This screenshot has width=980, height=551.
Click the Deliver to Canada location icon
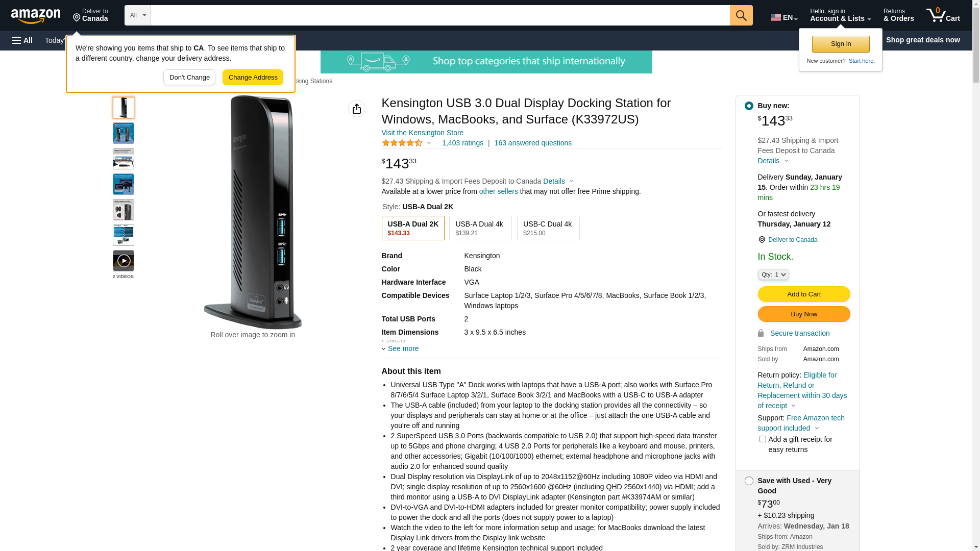tap(762, 240)
